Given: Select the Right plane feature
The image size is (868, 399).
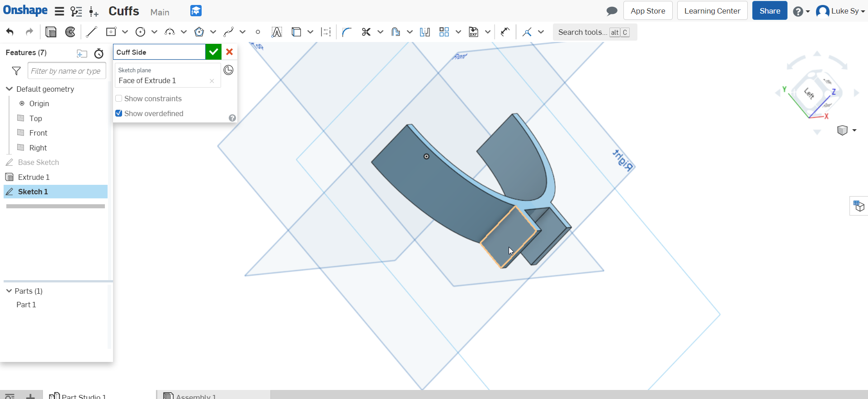Looking at the screenshot, I should [x=38, y=148].
